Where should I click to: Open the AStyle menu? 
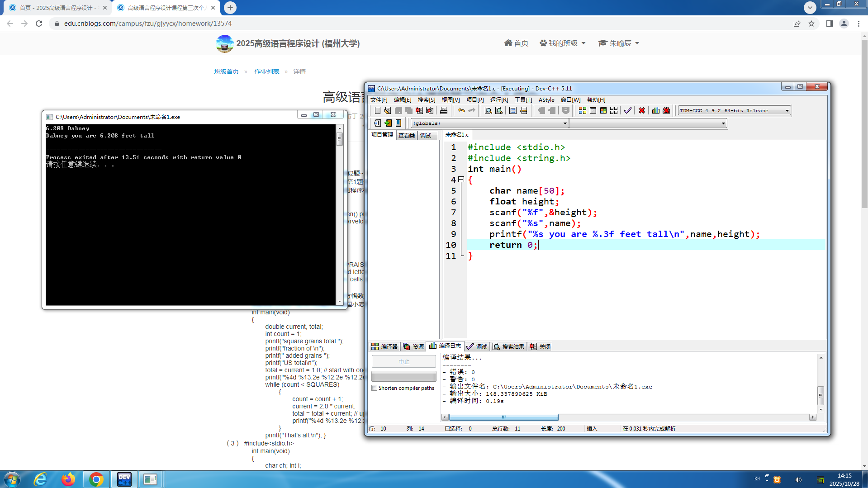[x=546, y=100]
